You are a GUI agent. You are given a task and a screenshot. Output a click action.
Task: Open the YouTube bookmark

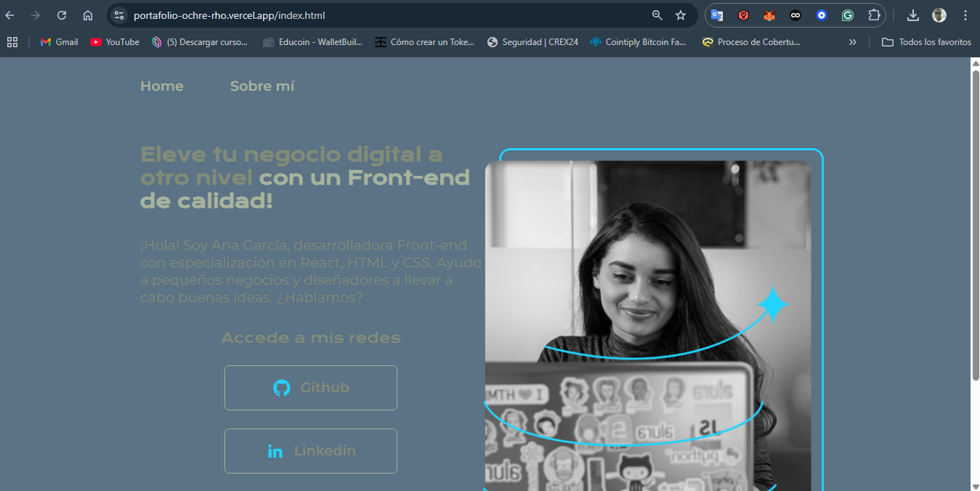[115, 42]
